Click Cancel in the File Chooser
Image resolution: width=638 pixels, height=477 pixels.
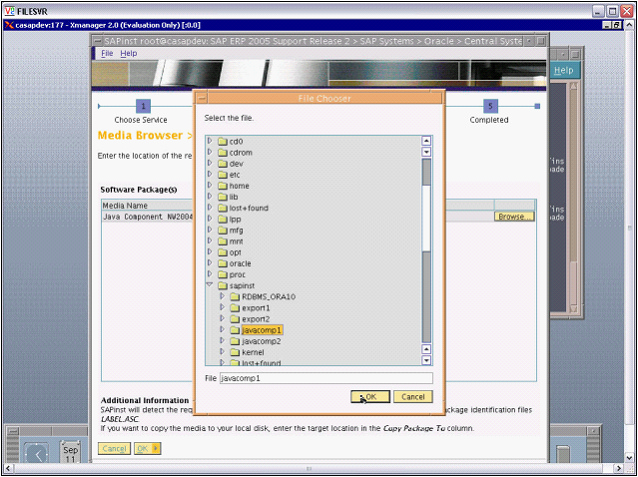click(x=413, y=397)
